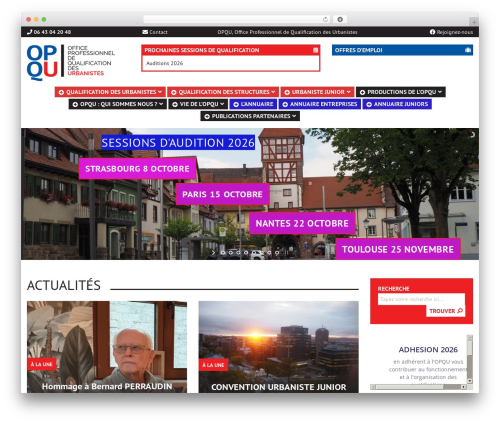
Task: Expand Publications Partenaires dropdown arrow
Action: 294,116
